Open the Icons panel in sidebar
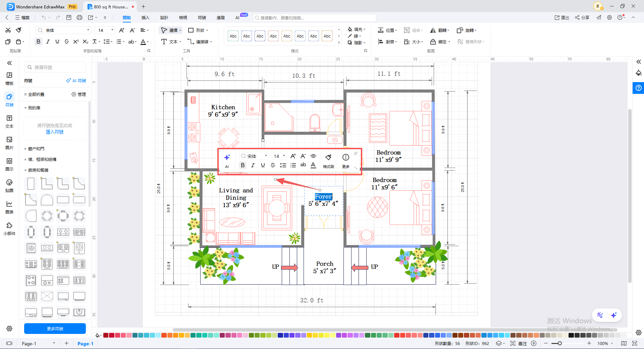This screenshot has height=349, width=644. pyautogui.click(x=9, y=164)
